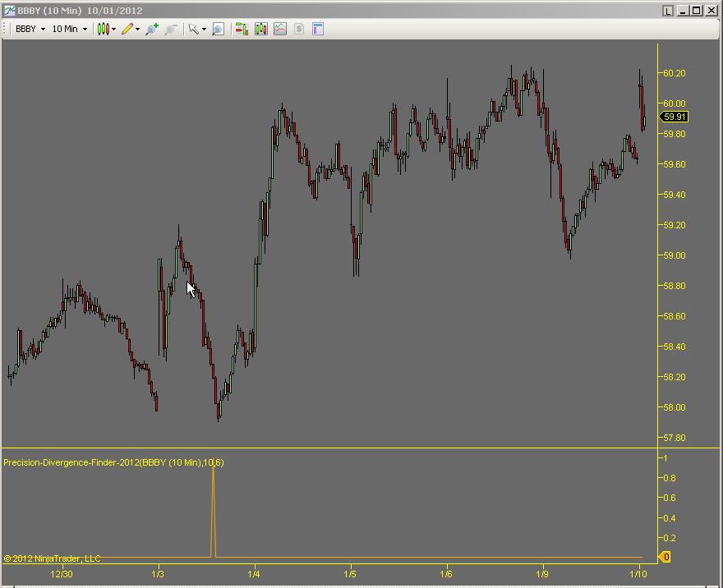This screenshot has height=588, width=723.
Task: Click the NinjaTrader, LLC copyright text
Action: [x=52, y=558]
